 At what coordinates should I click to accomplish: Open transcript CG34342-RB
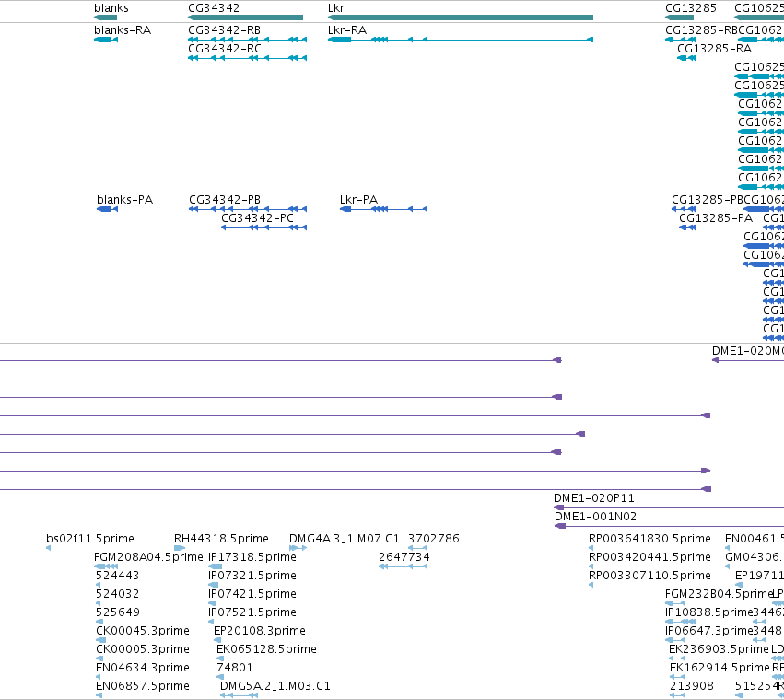coord(247,40)
